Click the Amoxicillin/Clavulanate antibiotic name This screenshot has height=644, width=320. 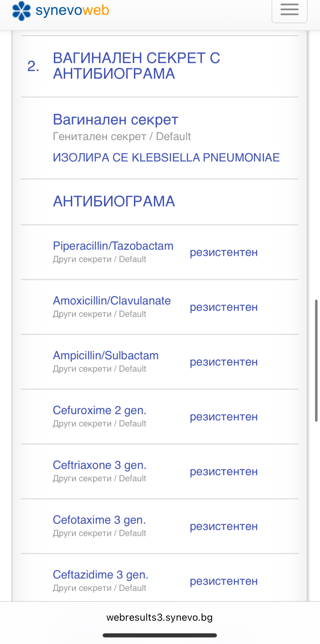(112, 301)
